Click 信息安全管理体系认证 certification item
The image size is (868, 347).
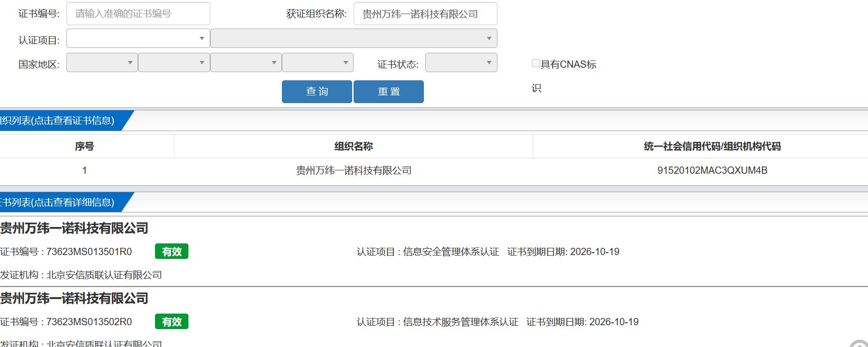(x=451, y=252)
